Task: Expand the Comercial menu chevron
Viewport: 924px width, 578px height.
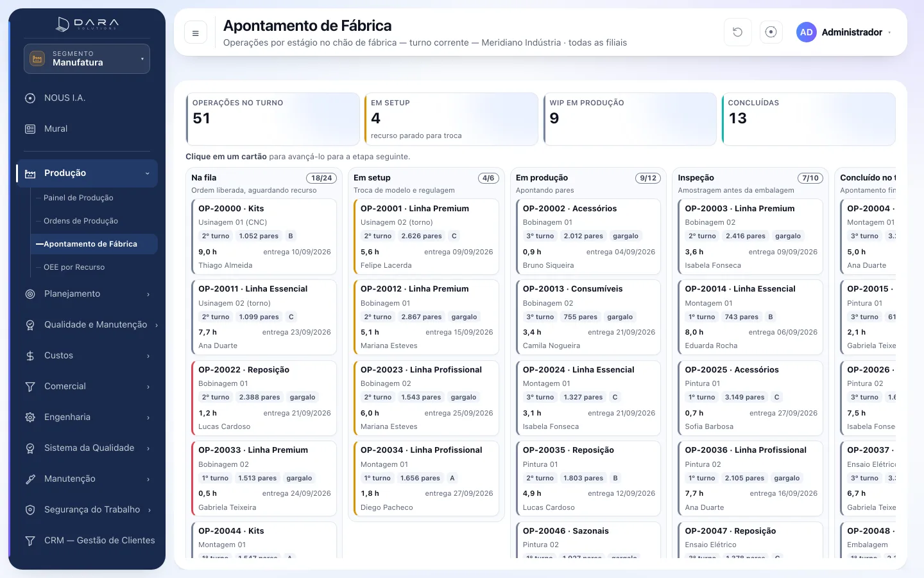Action: point(148,387)
